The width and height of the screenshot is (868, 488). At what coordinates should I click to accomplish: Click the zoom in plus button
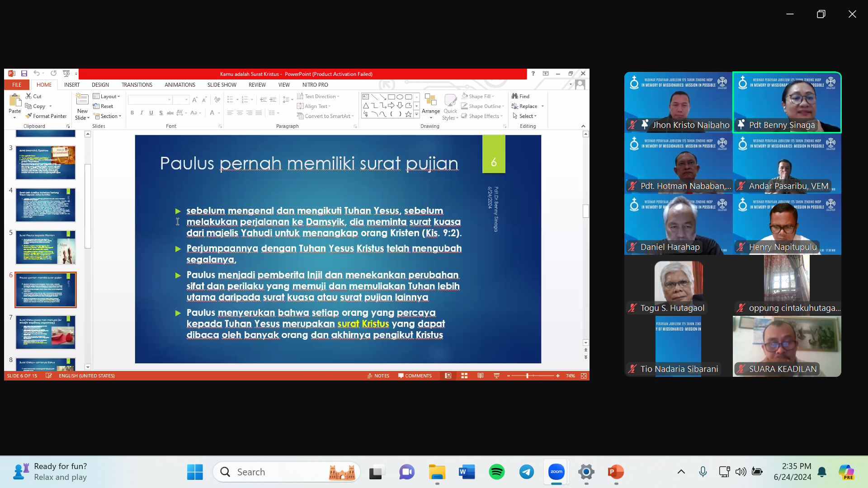tap(558, 375)
